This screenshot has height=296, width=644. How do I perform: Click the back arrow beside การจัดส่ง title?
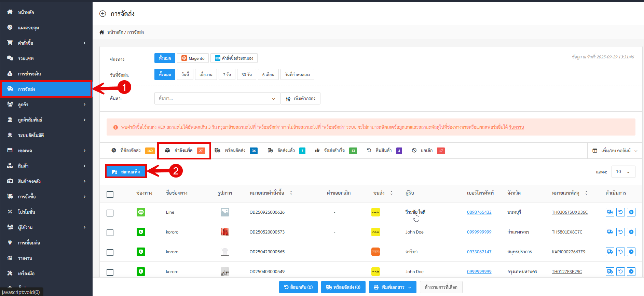tap(102, 14)
